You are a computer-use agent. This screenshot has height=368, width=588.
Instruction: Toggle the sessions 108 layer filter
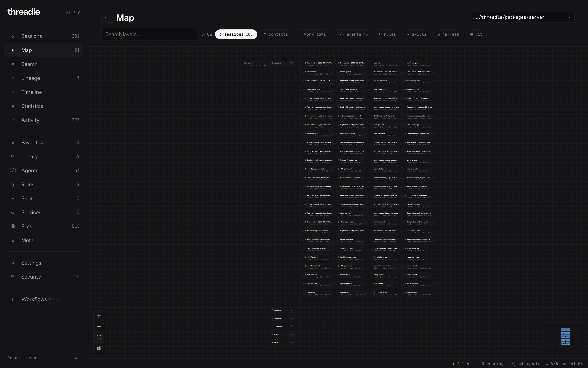pyautogui.click(x=236, y=34)
